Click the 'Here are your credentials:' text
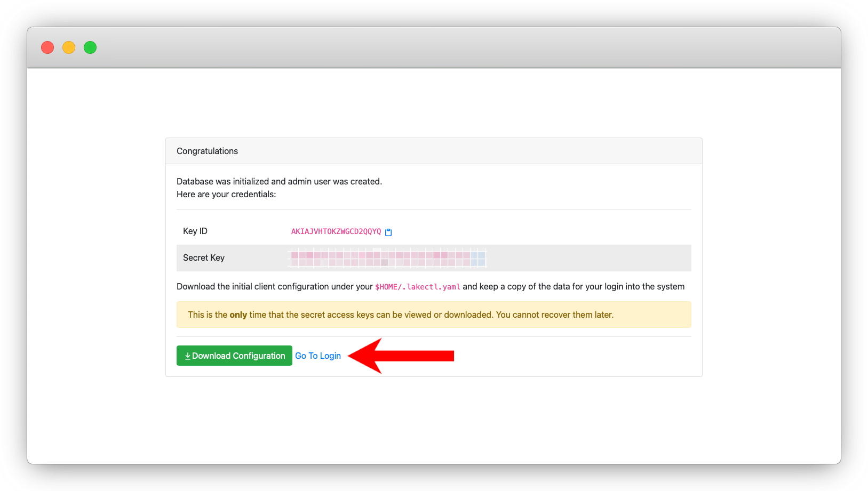Screen dimensions: 868x491 (226, 194)
